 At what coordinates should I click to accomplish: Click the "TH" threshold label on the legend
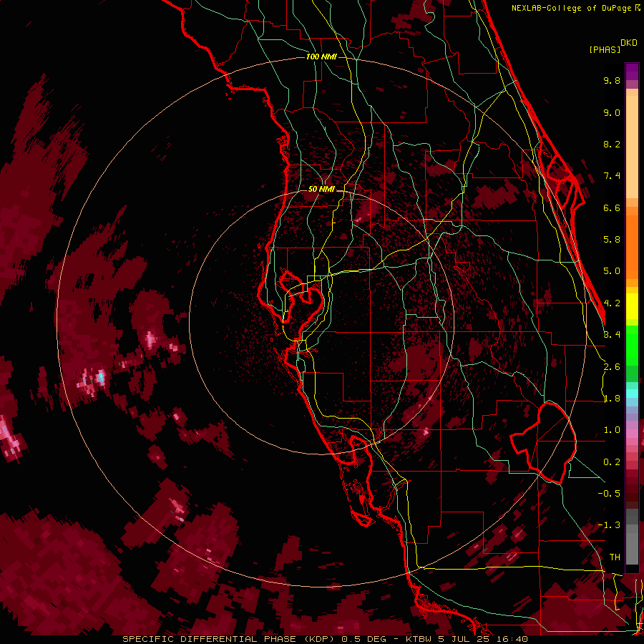coord(615,557)
